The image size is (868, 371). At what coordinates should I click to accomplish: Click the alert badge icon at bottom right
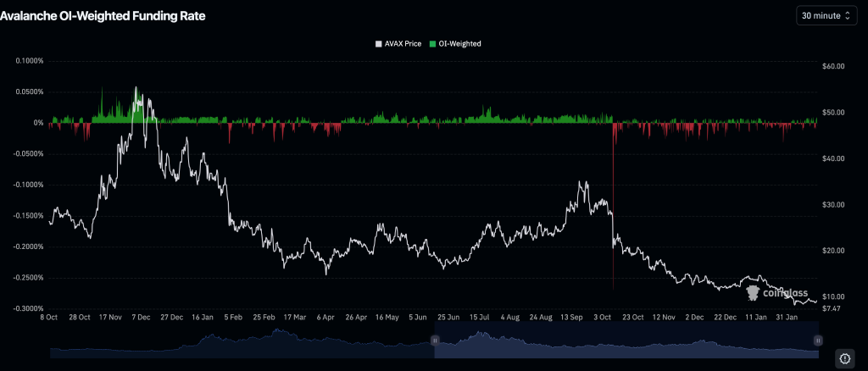click(844, 358)
